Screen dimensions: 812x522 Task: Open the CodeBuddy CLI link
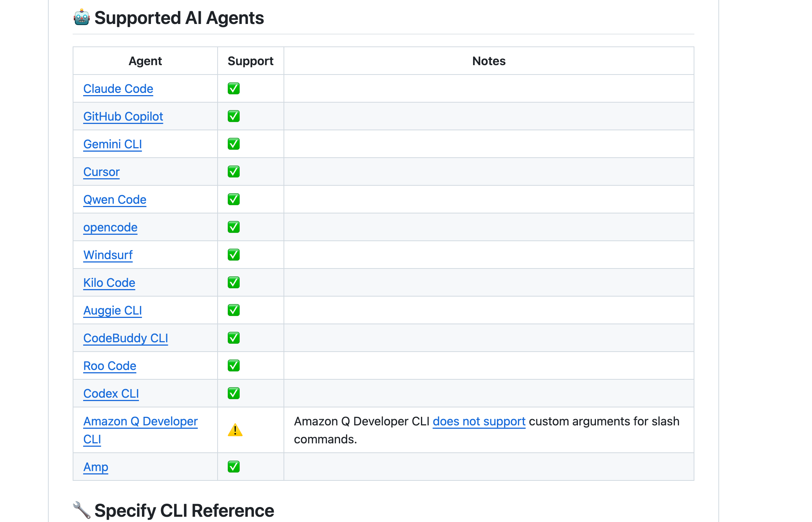click(125, 338)
